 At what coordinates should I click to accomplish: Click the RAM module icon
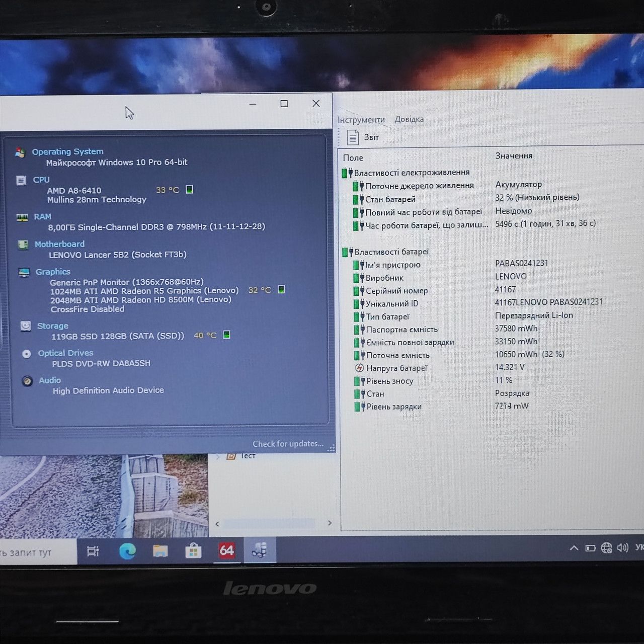[x=22, y=217]
